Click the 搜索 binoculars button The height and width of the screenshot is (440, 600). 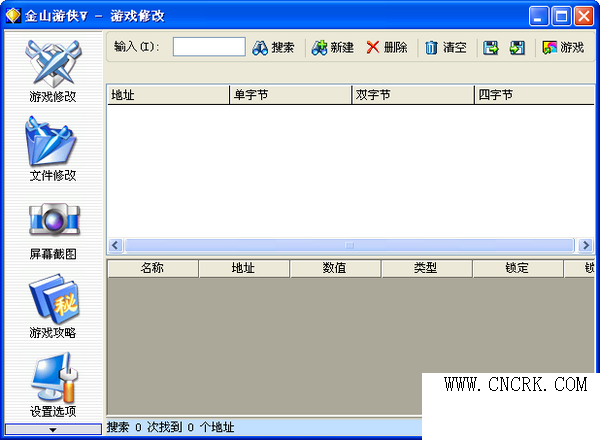click(x=273, y=48)
